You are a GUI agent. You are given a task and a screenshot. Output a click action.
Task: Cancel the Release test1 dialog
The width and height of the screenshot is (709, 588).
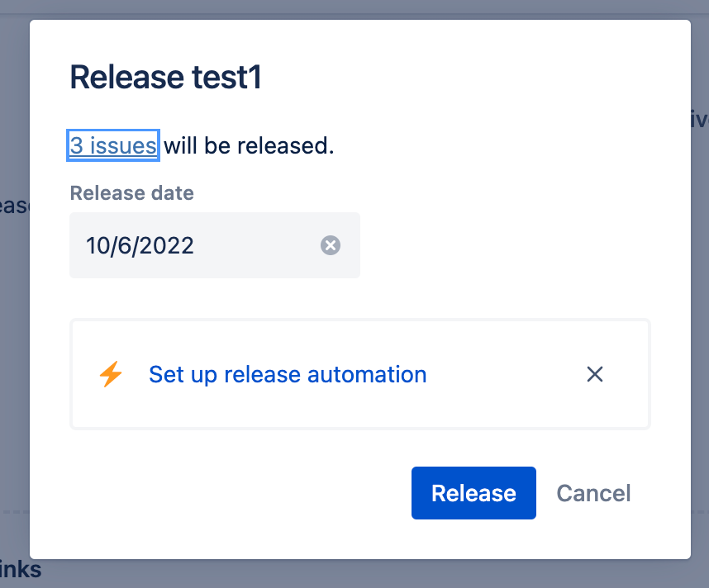593,493
